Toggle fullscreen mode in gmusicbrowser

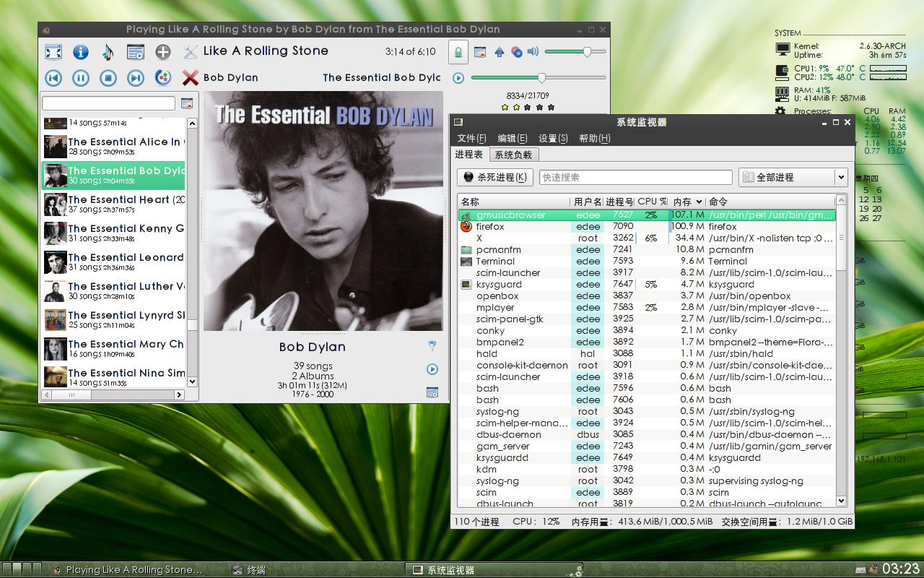click(53, 52)
